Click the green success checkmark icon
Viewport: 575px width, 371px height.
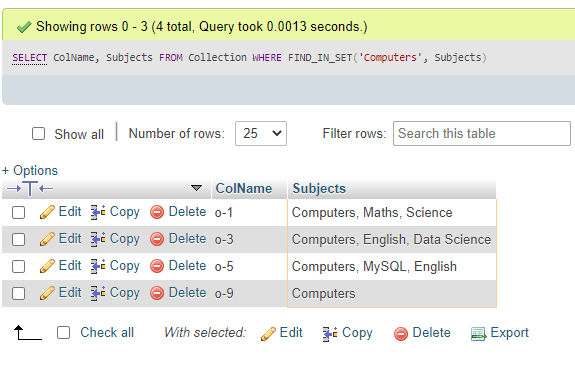24,27
